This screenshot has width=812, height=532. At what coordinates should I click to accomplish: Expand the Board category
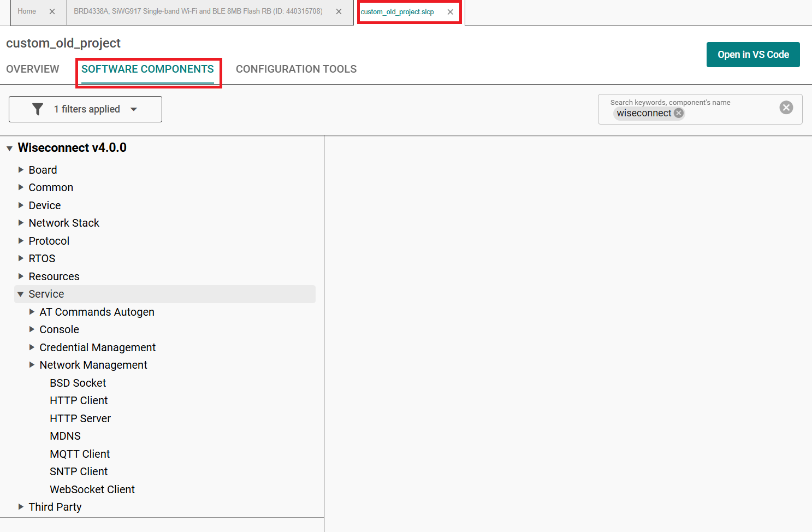21,170
